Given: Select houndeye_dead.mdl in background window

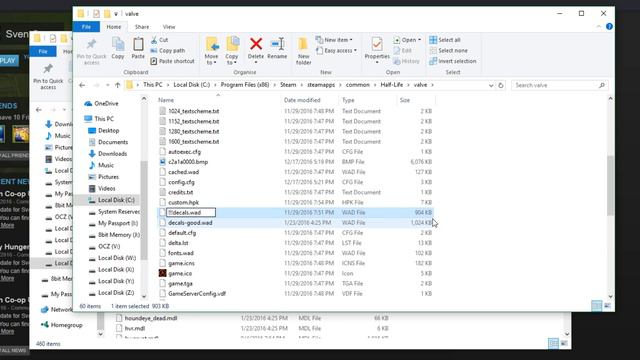Looking at the screenshot, I should [x=151, y=318].
